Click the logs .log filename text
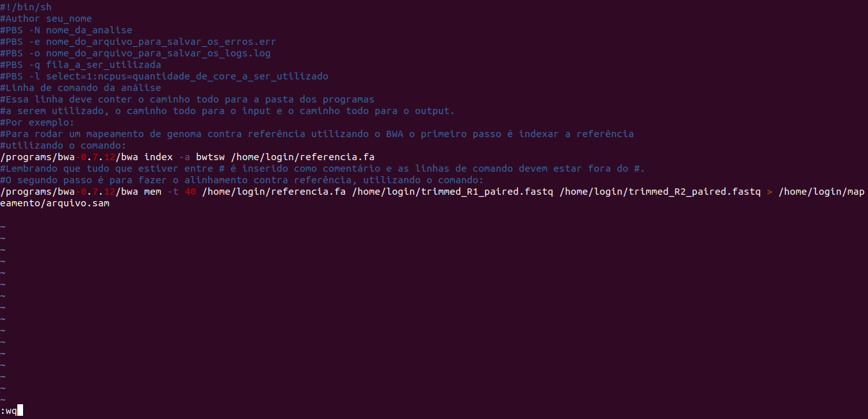Image resolution: width=868 pixels, height=419 pixels. (x=158, y=53)
